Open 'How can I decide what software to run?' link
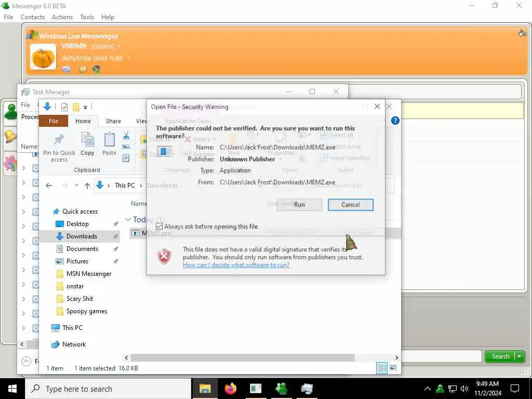532x399 pixels. click(x=236, y=265)
